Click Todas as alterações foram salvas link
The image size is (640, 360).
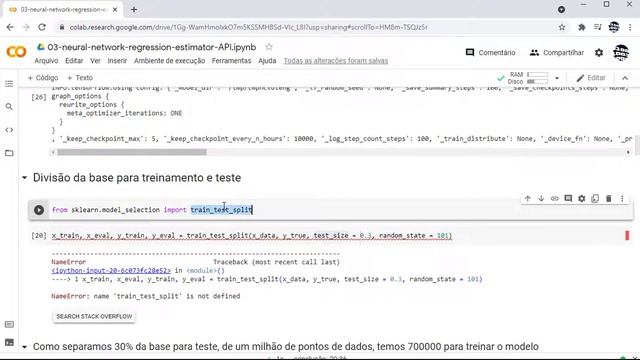tap(336, 61)
